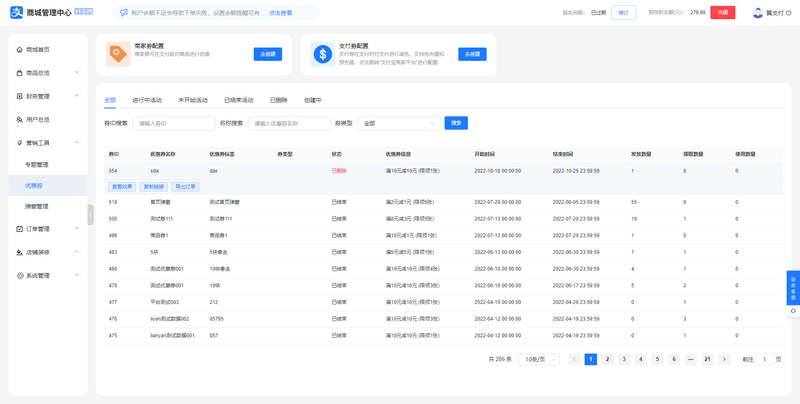Click 复制链接 under coupon 554
Image resolution: width=800 pixels, height=404 pixels.
pos(154,187)
